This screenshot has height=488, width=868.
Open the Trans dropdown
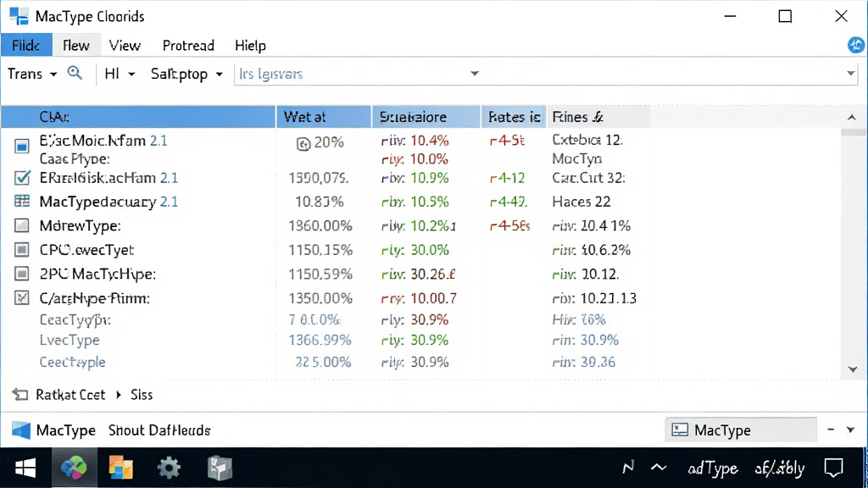32,74
